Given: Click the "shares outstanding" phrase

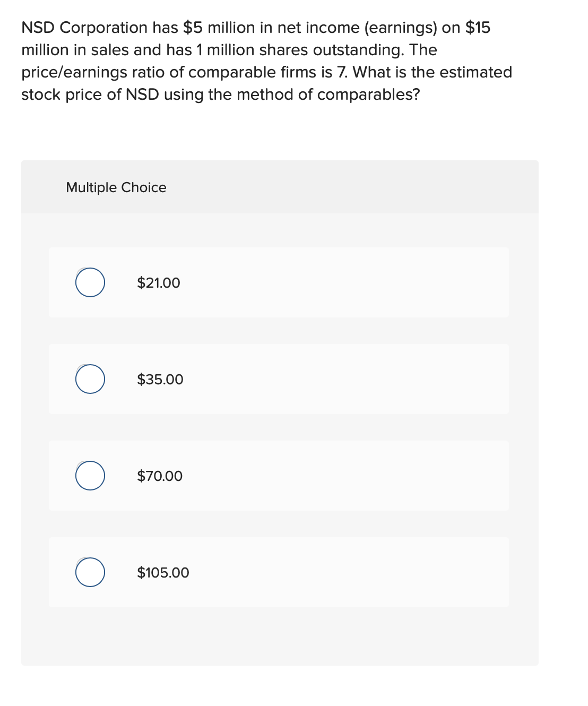Looking at the screenshot, I should tap(332, 50).
